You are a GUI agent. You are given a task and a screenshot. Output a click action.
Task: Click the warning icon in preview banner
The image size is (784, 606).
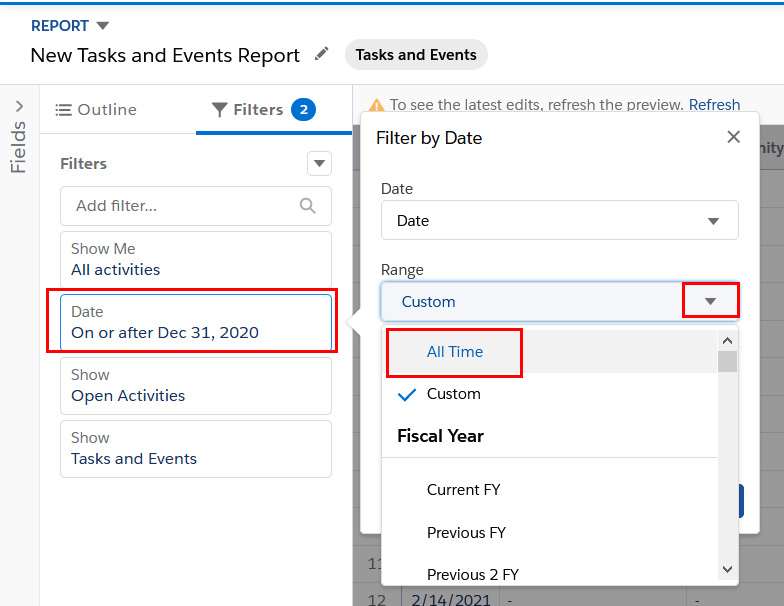pyautogui.click(x=377, y=105)
